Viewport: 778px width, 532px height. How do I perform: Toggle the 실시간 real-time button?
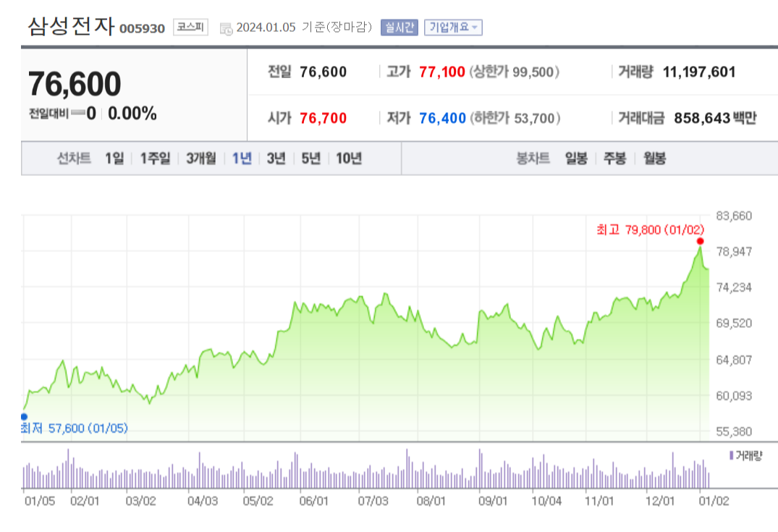coord(399,28)
